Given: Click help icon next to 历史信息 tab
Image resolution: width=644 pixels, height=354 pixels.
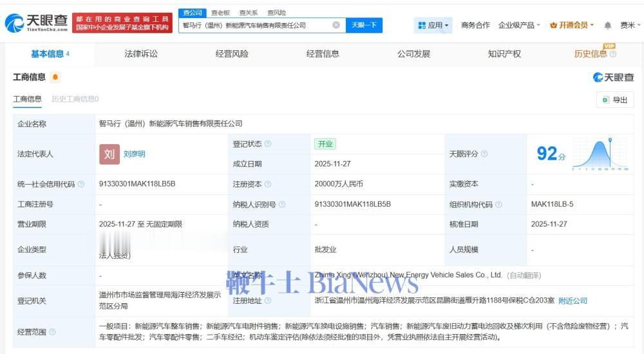Looking at the screenshot, I should [x=613, y=54].
